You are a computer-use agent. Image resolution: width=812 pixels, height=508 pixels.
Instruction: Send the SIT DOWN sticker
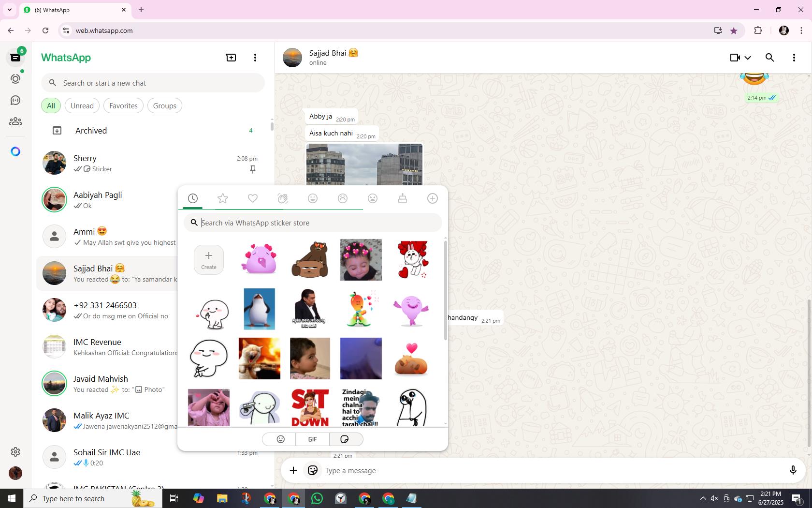(310, 407)
